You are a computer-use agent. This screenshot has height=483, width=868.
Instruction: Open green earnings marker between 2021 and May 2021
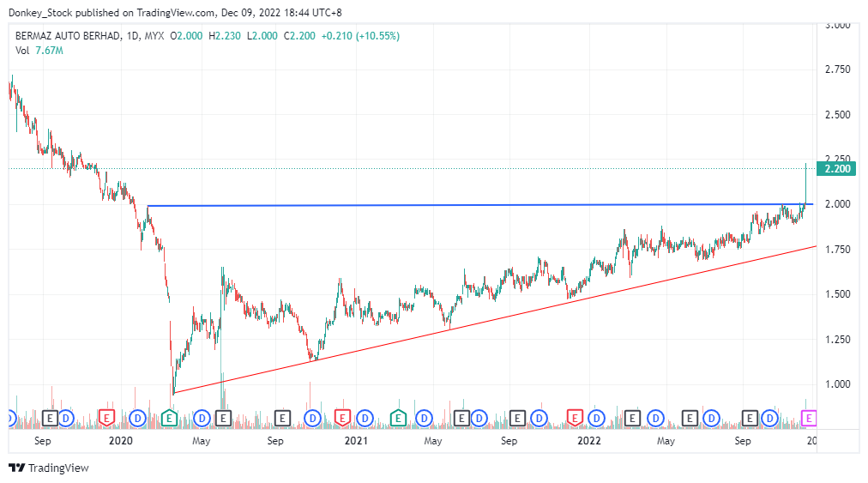click(x=398, y=418)
